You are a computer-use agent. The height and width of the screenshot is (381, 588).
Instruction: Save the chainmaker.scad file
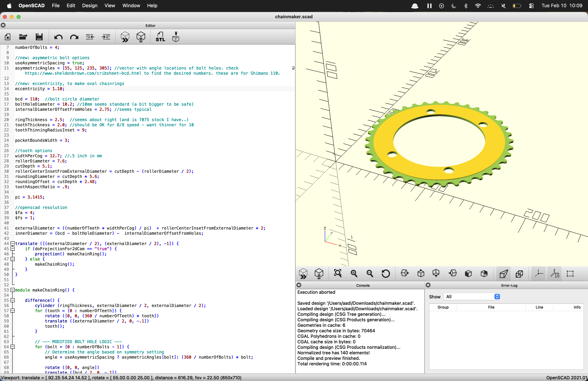click(x=39, y=37)
